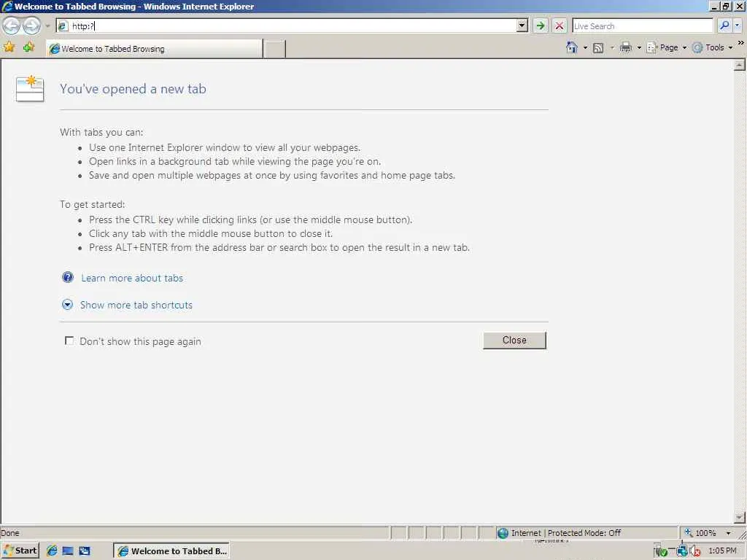Click inside the Live Search box
This screenshot has height=560, width=747.
click(x=642, y=26)
